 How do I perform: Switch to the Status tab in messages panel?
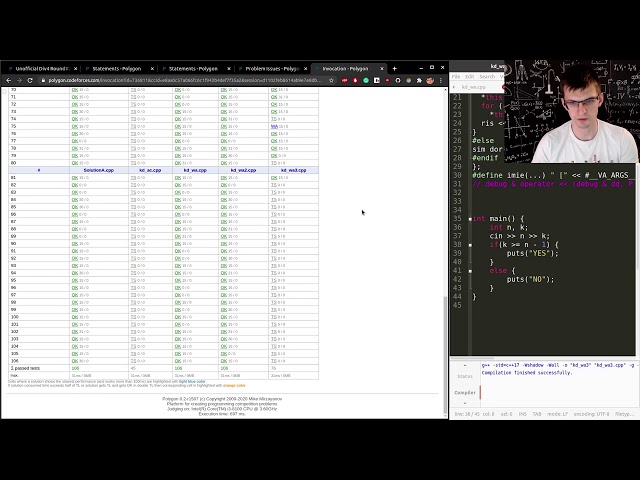pos(464,376)
